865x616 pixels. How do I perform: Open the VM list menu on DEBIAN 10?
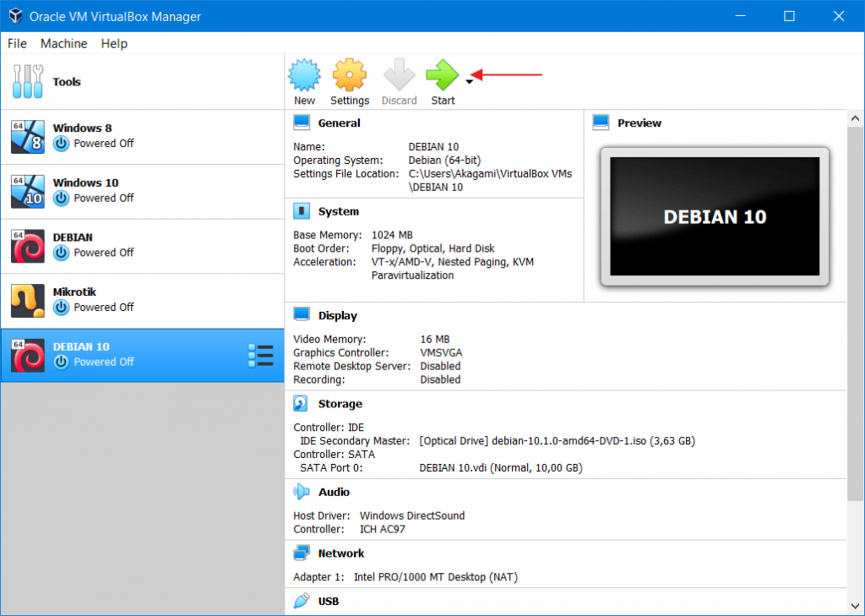pyautogui.click(x=262, y=356)
